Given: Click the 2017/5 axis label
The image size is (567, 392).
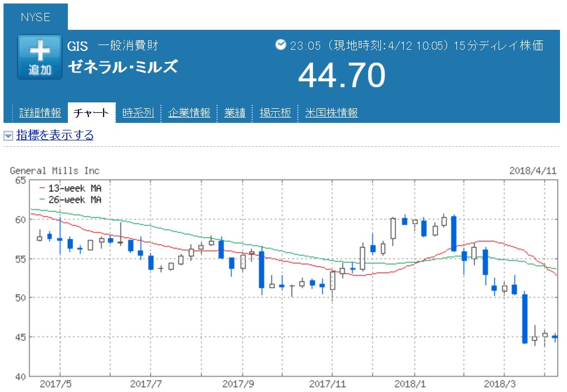Looking at the screenshot, I should pos(55,384).
